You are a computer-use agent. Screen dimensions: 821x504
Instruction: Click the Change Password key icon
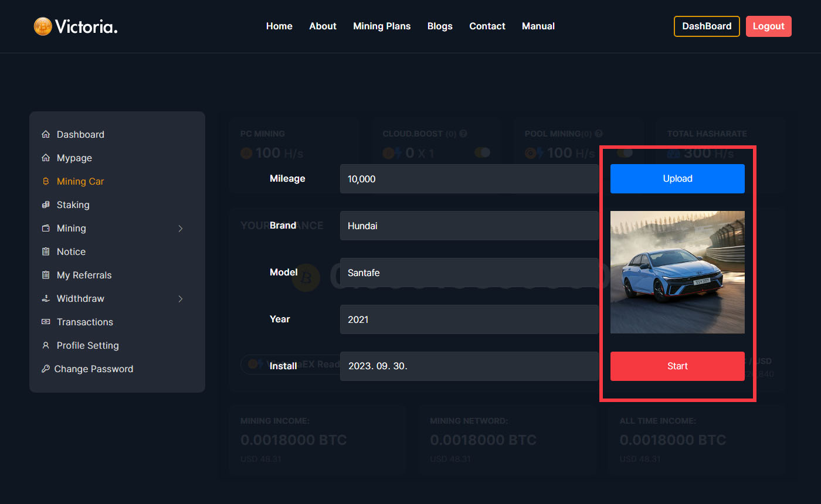click(45, 369)
